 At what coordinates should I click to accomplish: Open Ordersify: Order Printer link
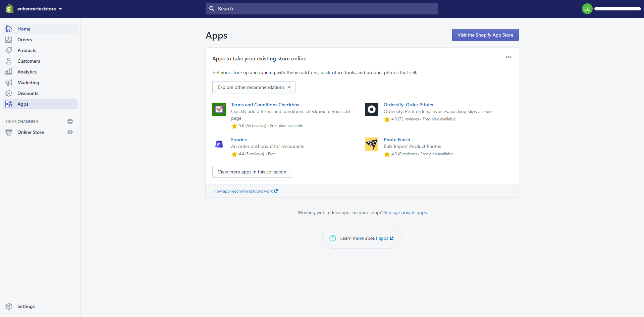click(409, 105)
